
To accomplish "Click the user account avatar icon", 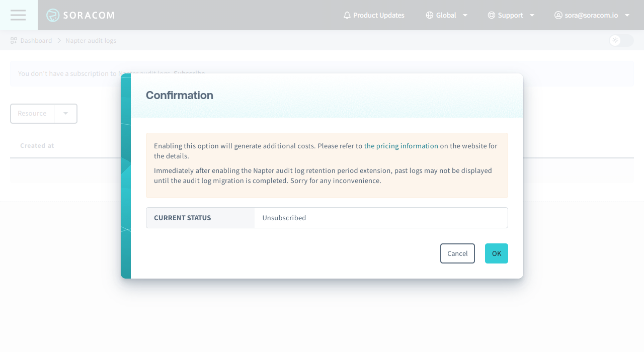I will point(557,15).
